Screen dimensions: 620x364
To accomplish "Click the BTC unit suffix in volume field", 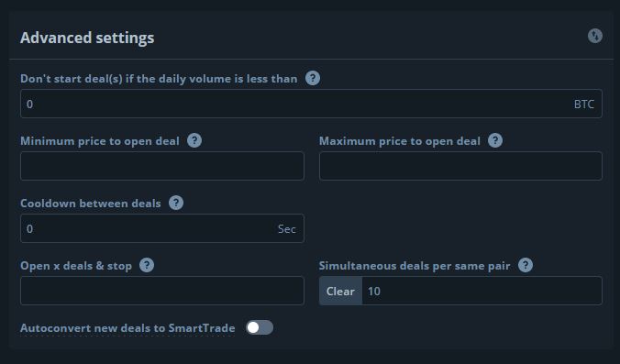I will point(584,105).
